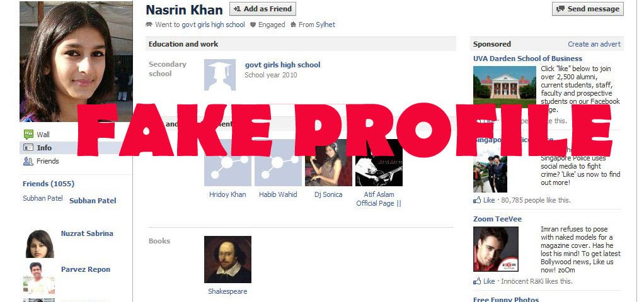Click thumbs-up Like icon under Singapore Police ad
This screenshot has width=644, height=302.
477,200
